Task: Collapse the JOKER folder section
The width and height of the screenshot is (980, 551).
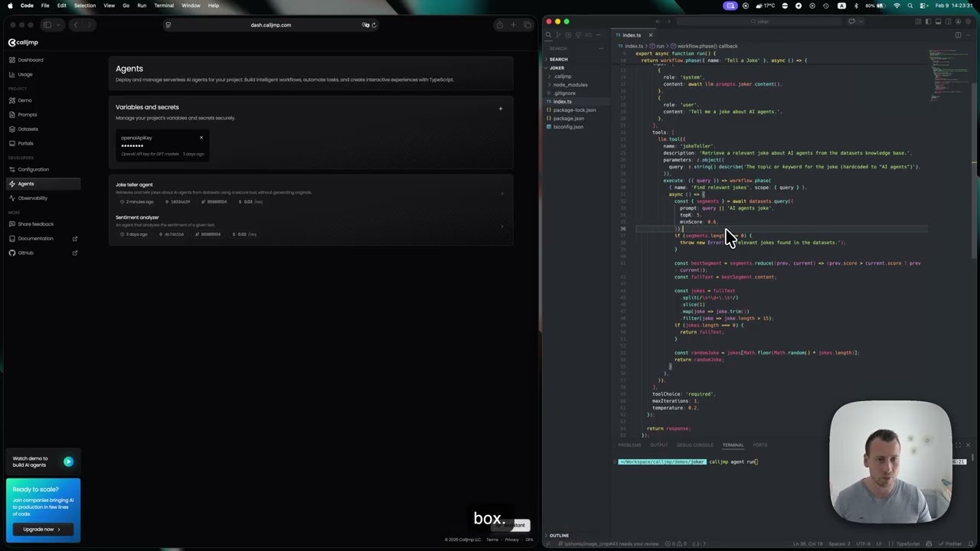Action: click(x=577, y=67)
